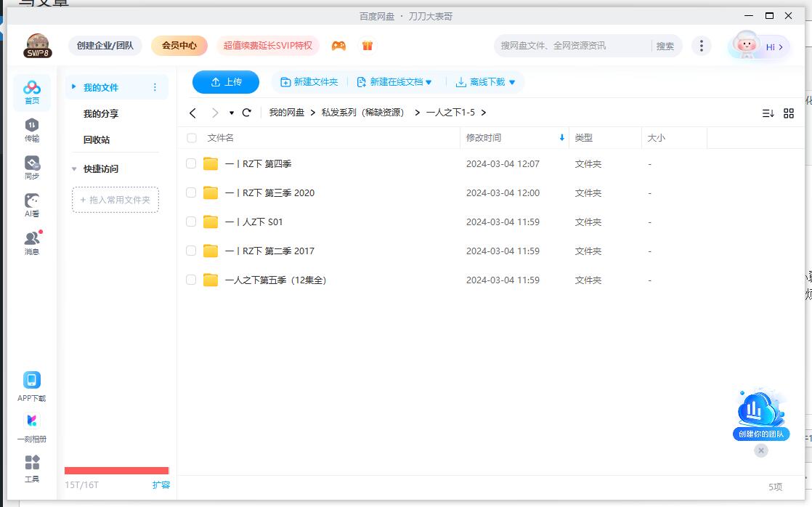Switch to grid view layout icon
Viewport: 812px width, 507px height.
click(789, 113)
